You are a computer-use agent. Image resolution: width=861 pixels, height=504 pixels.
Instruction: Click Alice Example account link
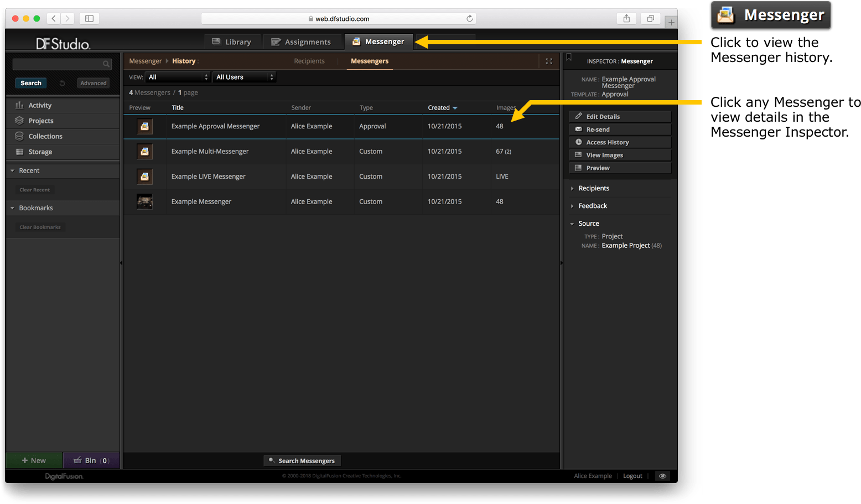coord(593,476)
